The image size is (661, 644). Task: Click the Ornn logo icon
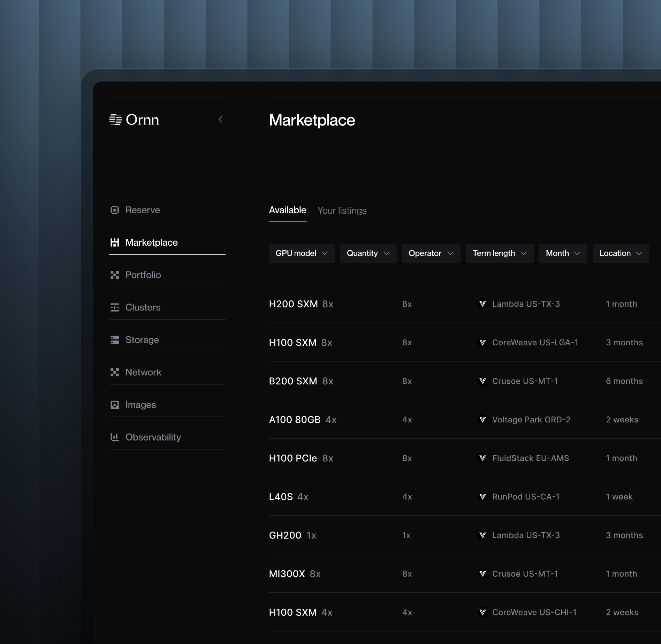click(x=115, y=120)
